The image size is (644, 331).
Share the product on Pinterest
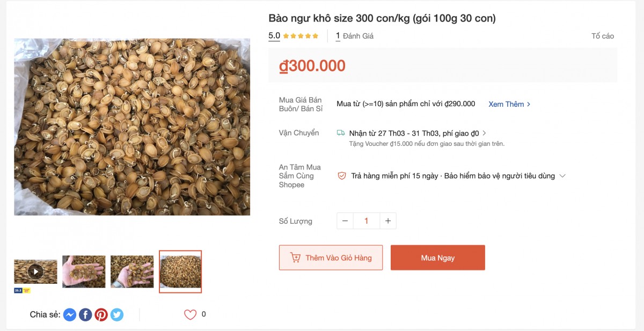tap(101, 315)
